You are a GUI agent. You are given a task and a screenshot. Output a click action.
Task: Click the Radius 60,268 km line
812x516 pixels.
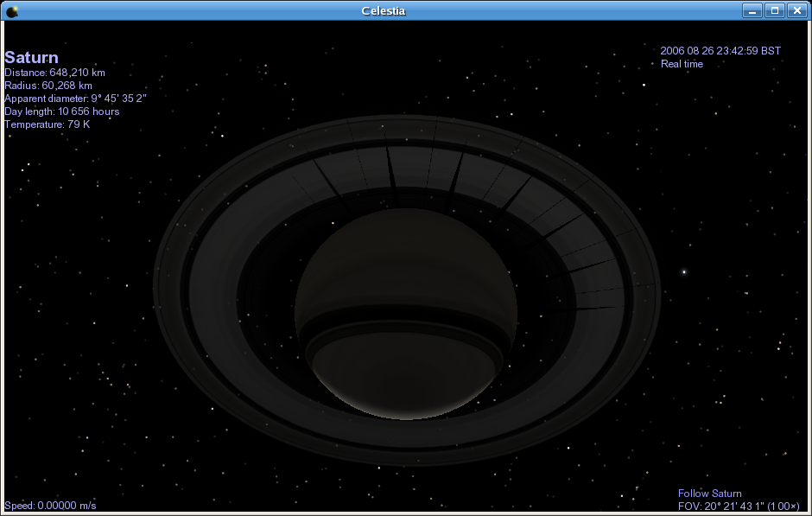coord(48,86)
